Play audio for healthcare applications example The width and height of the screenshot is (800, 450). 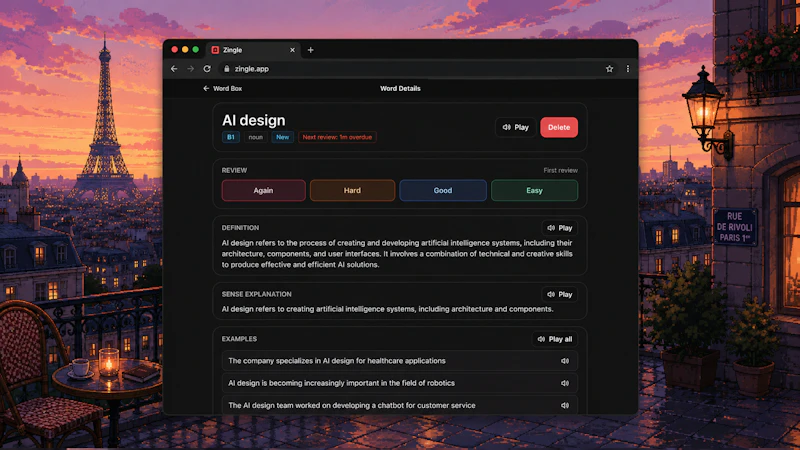pos(565,361)
